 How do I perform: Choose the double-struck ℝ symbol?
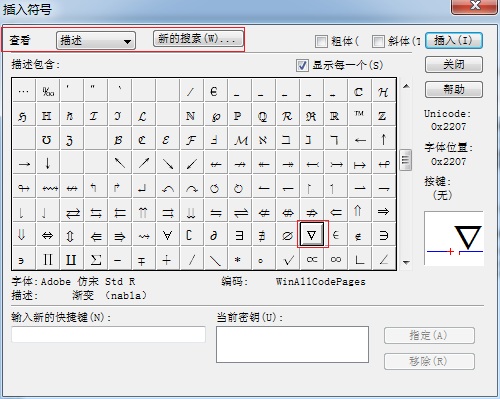pyautogui.click(x=336, y=115)
